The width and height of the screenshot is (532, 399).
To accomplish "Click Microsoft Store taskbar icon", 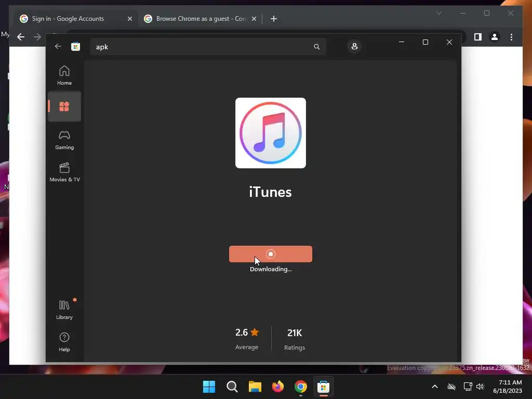I will 323,387.
